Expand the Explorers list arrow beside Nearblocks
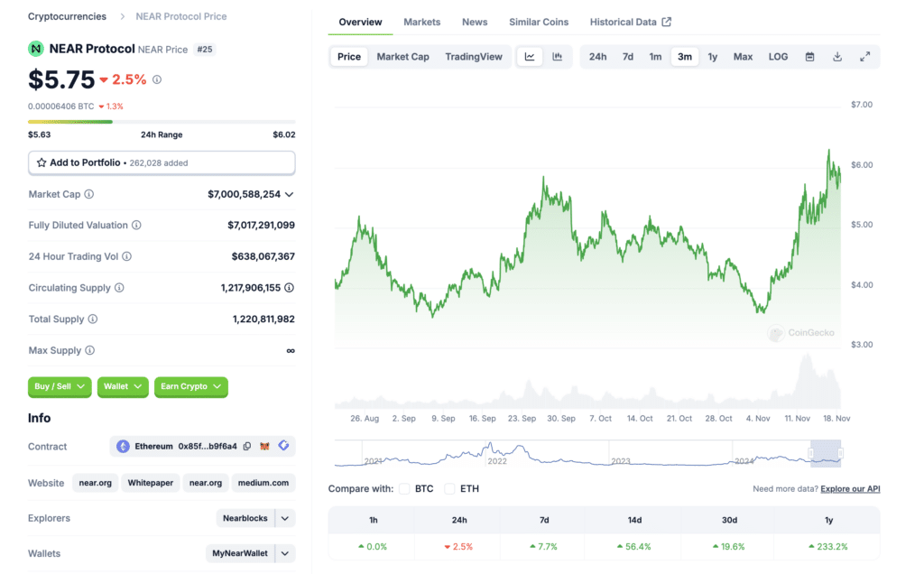Screen dimensions: 924x574 (285, 518)
